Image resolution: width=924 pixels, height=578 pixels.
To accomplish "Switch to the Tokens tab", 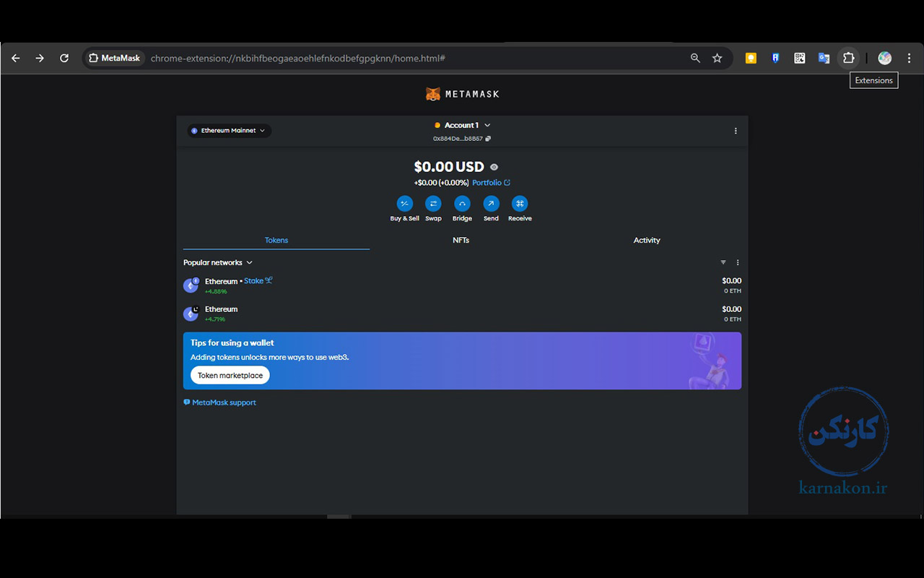I will (x=276, y=240).
